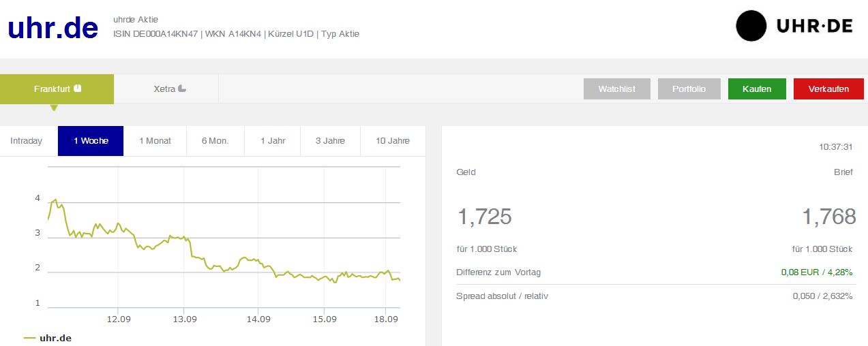Viewport: 868px width, 346px height.
Task: Switch to the Xetra exchange tab
Action: [x=166, y=89]
